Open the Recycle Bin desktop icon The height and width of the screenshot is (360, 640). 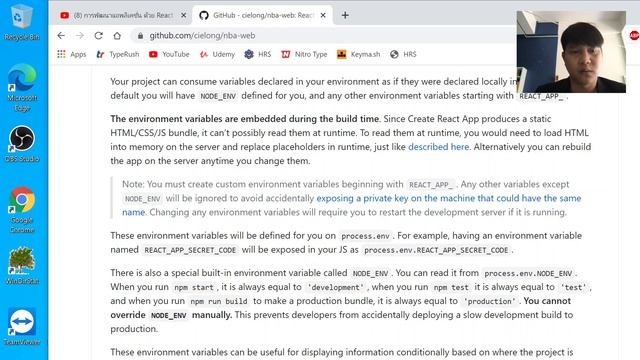[22, 22]
